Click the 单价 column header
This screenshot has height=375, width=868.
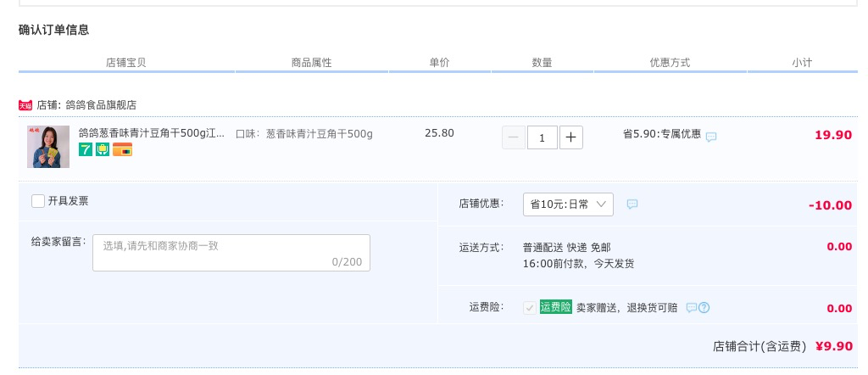click(x=440, y=63)
